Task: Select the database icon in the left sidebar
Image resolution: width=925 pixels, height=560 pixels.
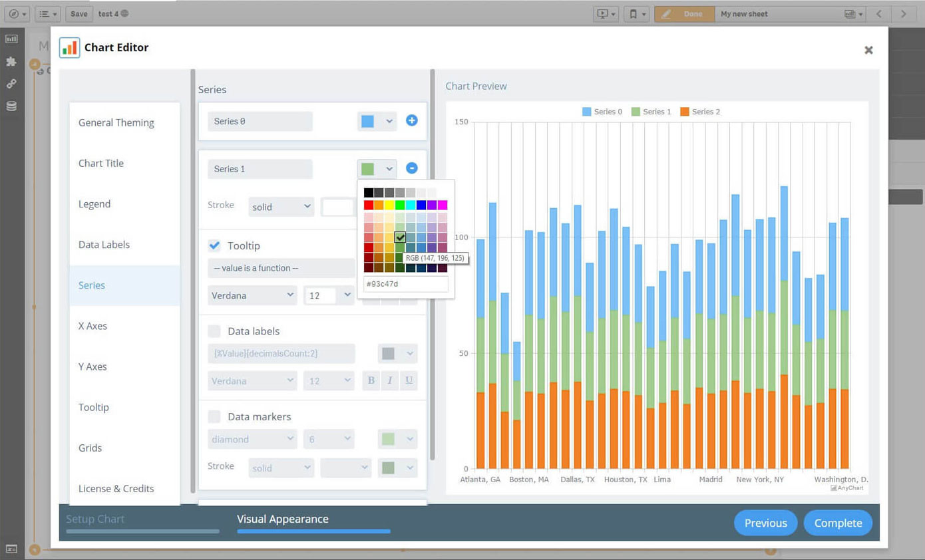Action: click(x=11, y=105)
